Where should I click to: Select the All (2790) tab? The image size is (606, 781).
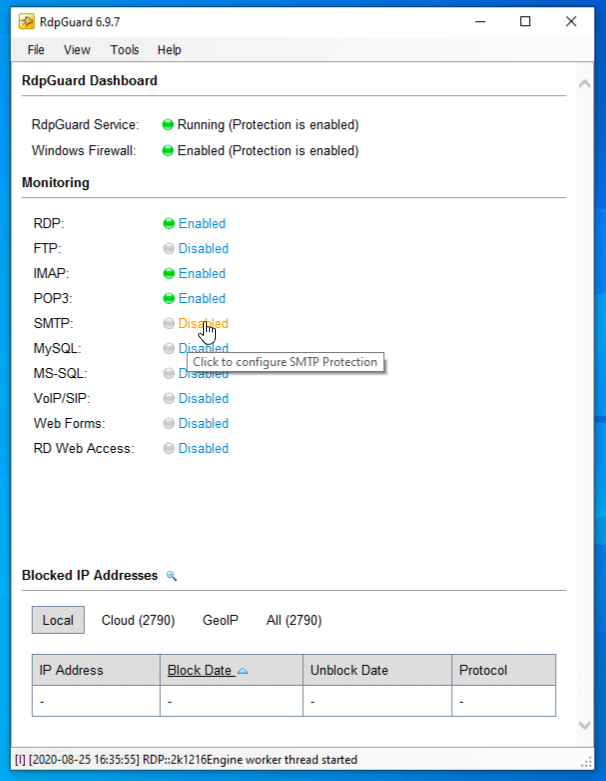click(294, 621)
